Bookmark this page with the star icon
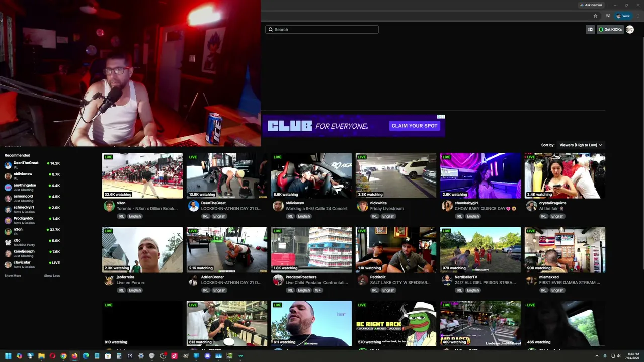Viewport: 644px width, 362px height. pyautogui.click(x=595, y=16)
